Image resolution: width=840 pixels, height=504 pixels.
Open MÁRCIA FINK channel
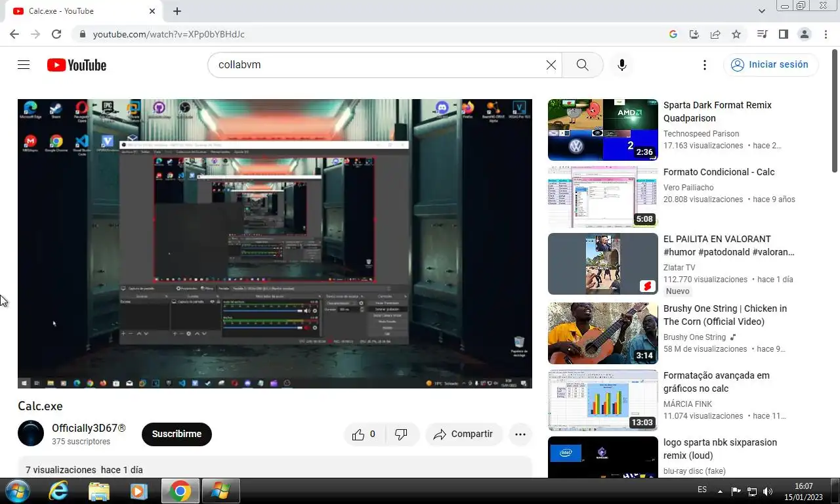click(688, 404)
